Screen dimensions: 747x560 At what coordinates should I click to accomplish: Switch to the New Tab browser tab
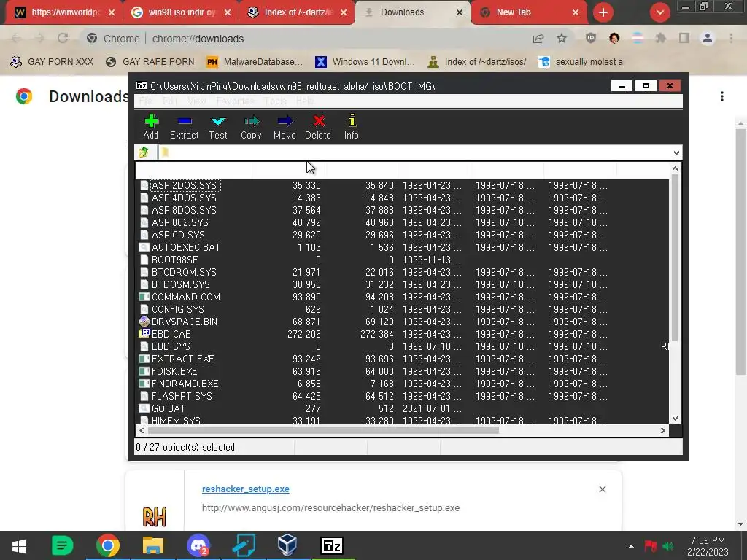(x=529, y=12)
